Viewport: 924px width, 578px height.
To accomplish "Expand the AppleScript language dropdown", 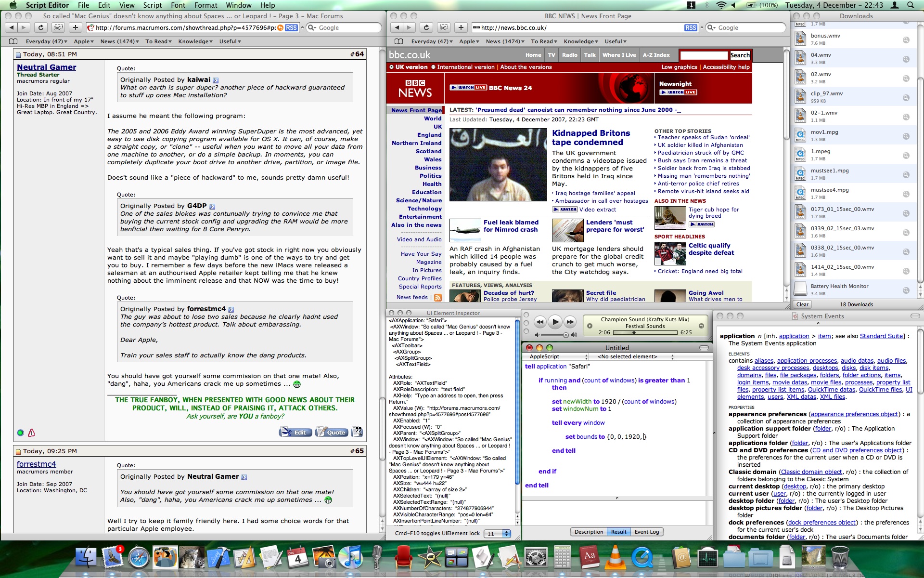I will 556,356.
